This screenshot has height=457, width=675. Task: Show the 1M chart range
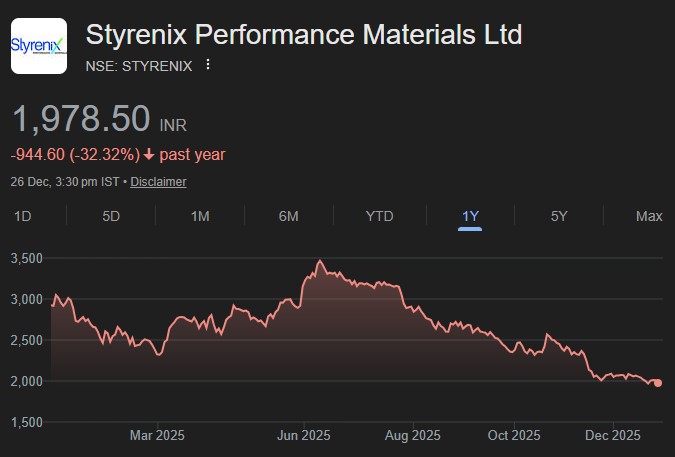tap(200, 216)
